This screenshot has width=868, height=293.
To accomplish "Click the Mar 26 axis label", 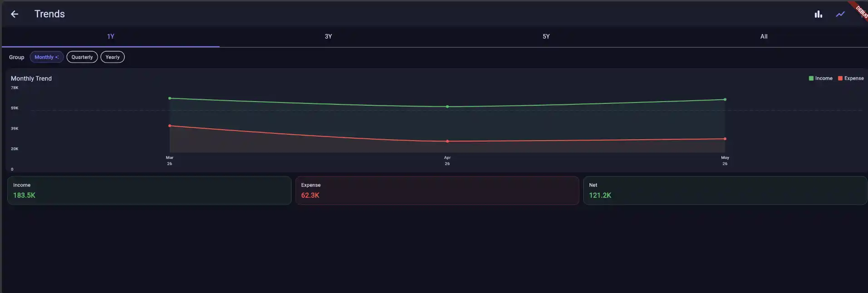I will (x=170, y=161).
